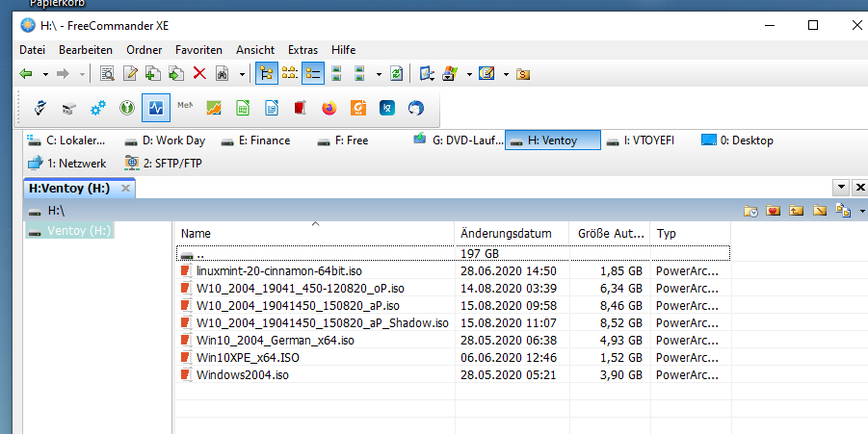Screen dimensions: 868x434
Task: Toggle the details list view button
Action: point(313,73)
